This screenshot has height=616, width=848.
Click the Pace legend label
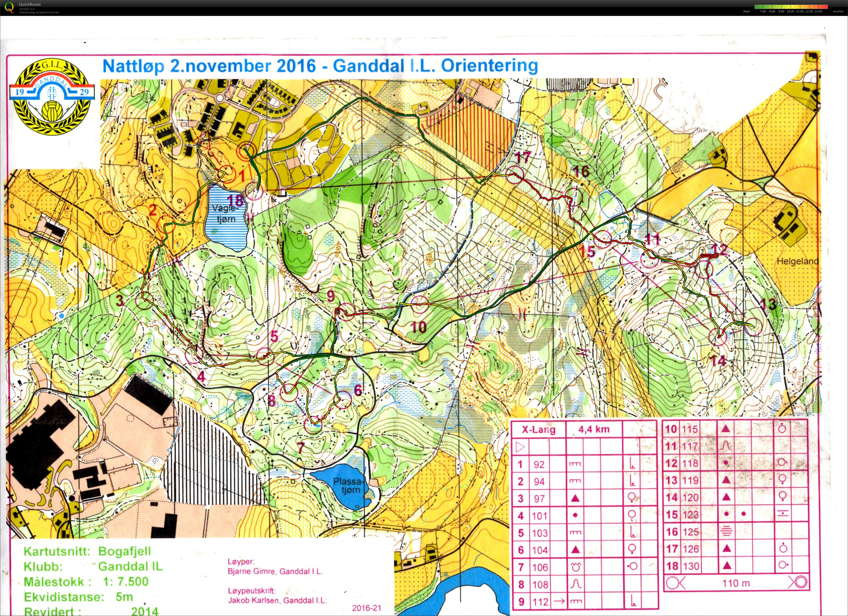(x=746, y=12)
